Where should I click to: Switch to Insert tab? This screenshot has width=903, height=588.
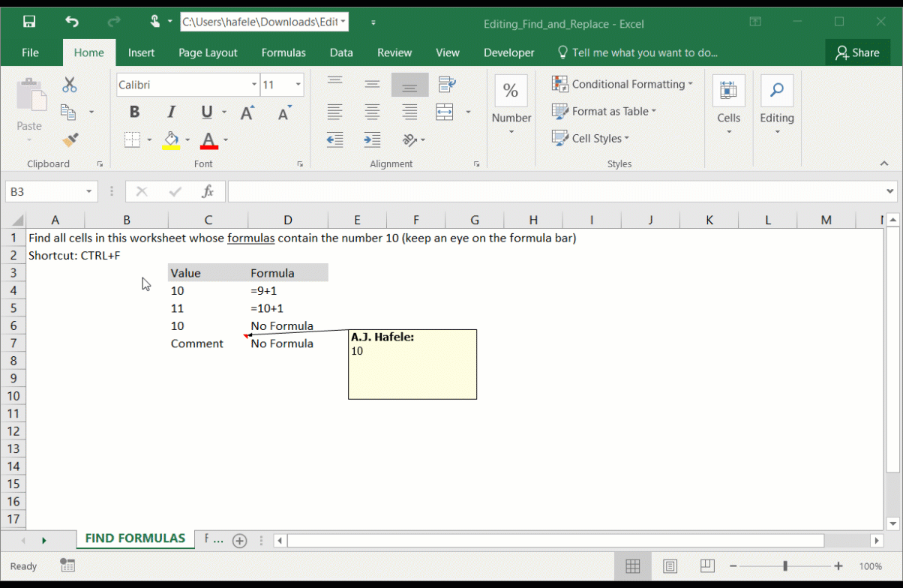tap(141, 52)
